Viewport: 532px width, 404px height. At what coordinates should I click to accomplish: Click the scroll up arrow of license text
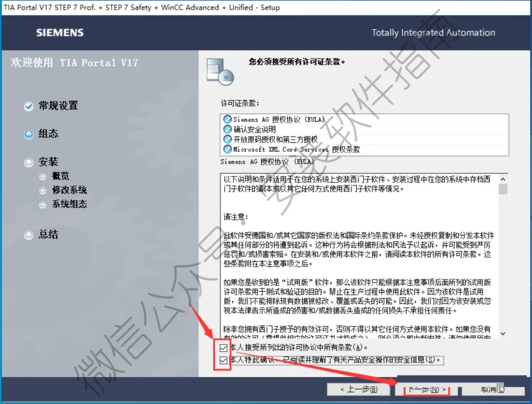click(x=503, y=179)
